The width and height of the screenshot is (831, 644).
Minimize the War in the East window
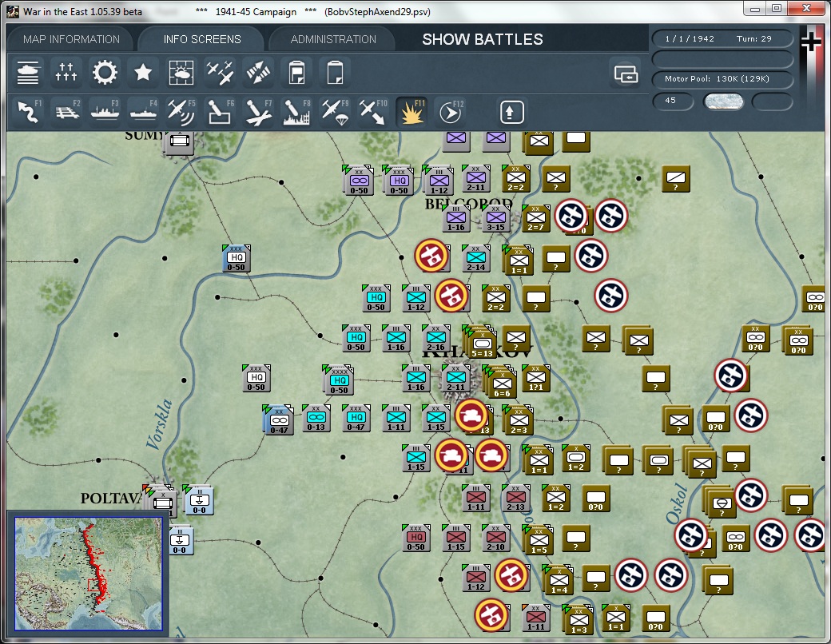pyautogui.click(x=755, y=9)
